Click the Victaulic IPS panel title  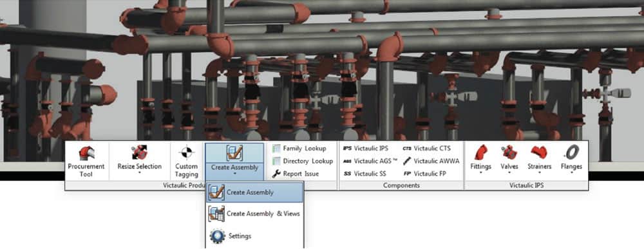click(x=527, y=185)
